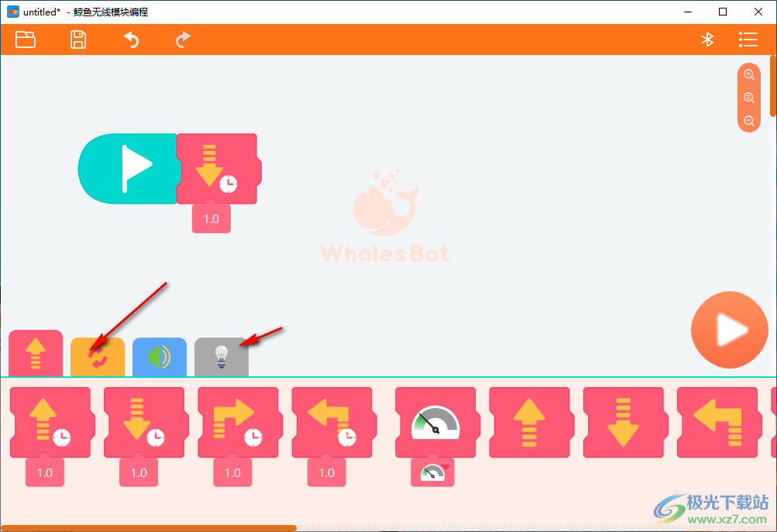The height and width of the screenshot is (532, 777).
Task: Switch to the motion blocks tab
Action: (35, 355)
